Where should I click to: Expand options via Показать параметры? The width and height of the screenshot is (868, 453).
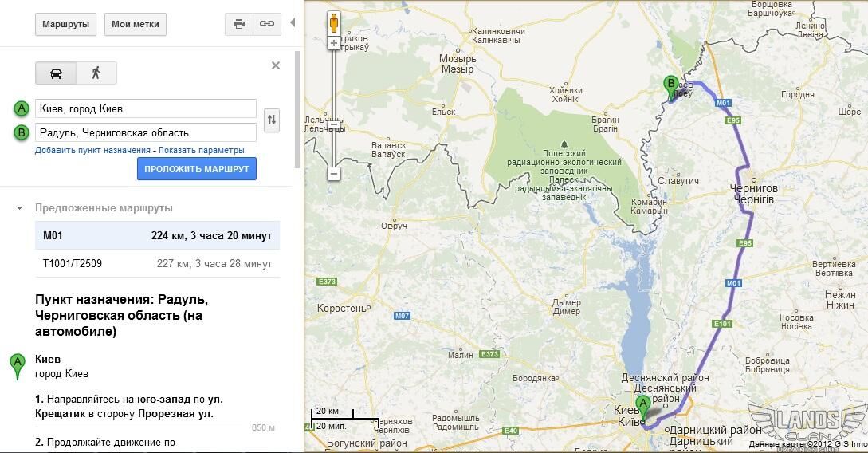pyautogui.click(x=201, y=150)
